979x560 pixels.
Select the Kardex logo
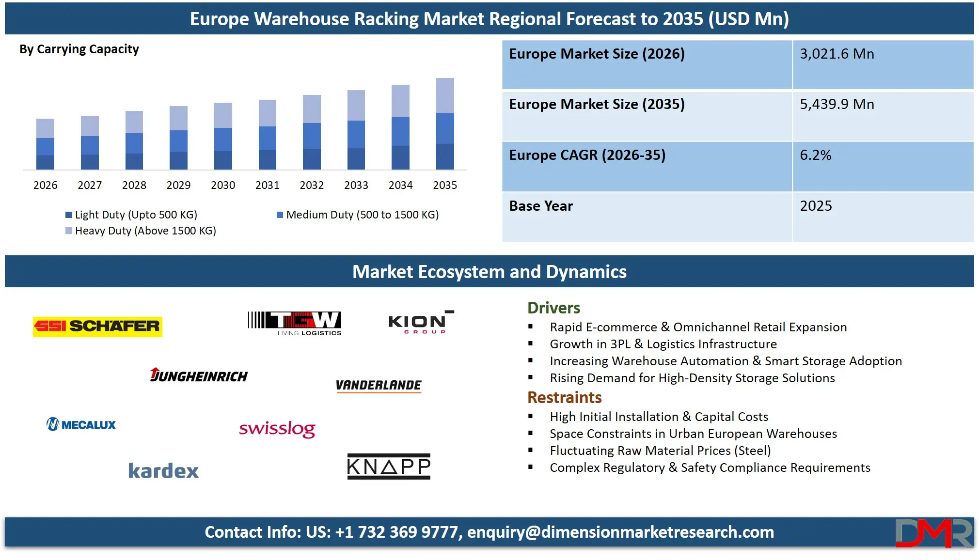(x=163, y=470)
